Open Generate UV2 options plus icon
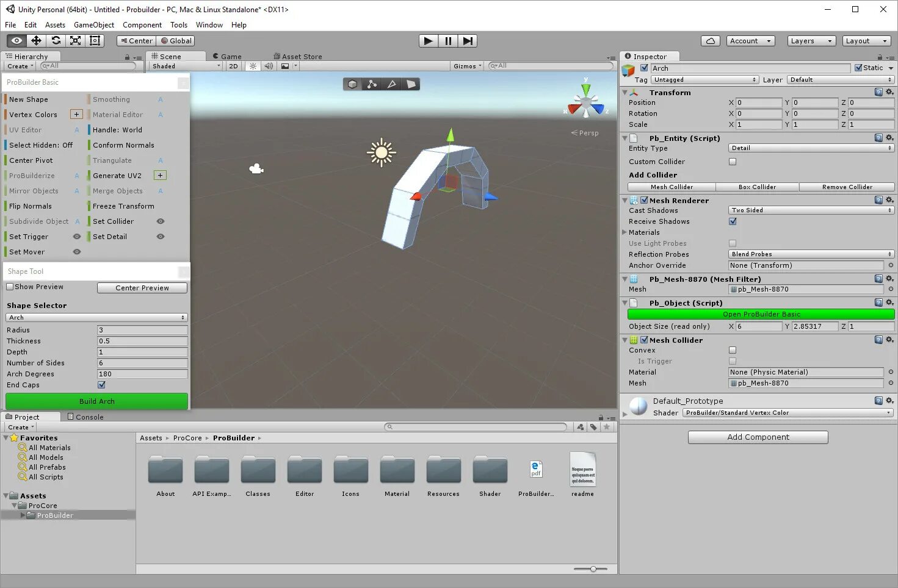The height and width of the screenshot is (588, 898). (x=160, y=175)
